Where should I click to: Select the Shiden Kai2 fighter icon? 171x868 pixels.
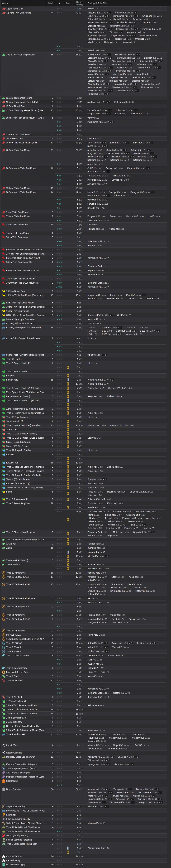(x=4, y=380)
